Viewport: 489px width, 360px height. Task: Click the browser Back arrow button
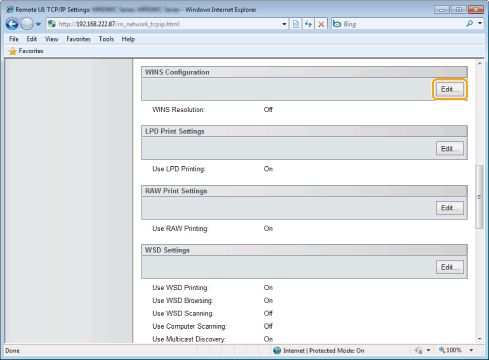[x=12, y=24]
